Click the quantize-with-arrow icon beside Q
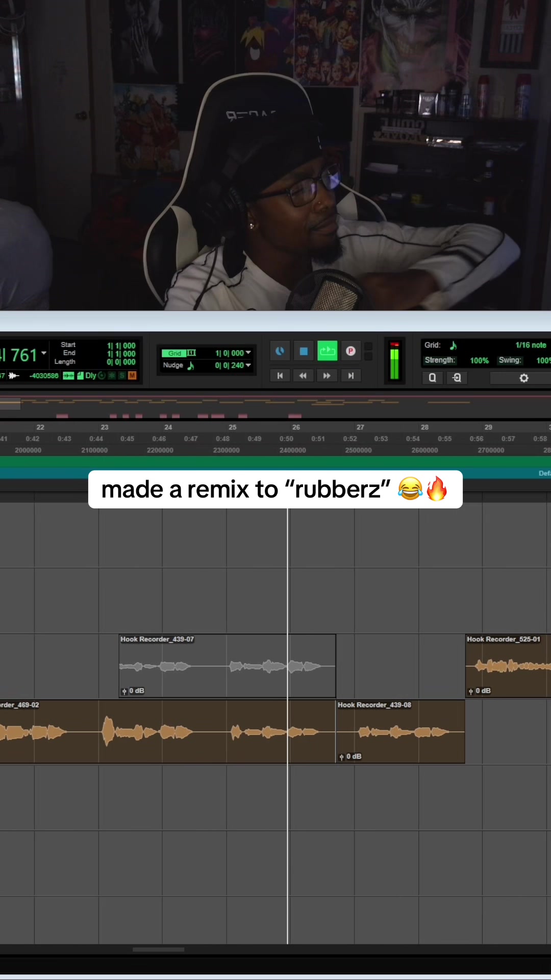The image size is (551, 980). pos(457,378)
